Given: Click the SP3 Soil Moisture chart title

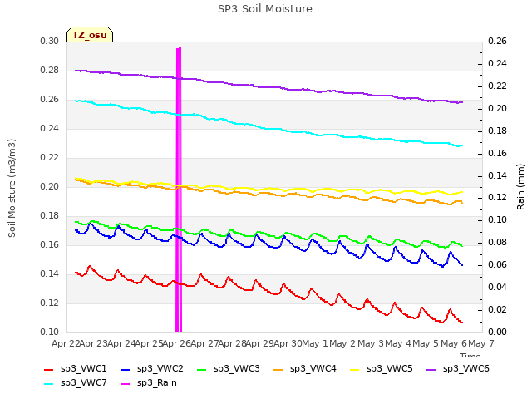Looking at the screenshot, I should point(265,9).
